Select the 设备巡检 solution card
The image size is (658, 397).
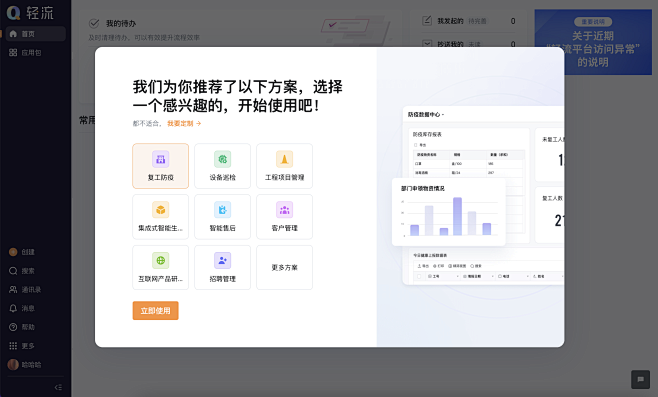tap(222, 166)
